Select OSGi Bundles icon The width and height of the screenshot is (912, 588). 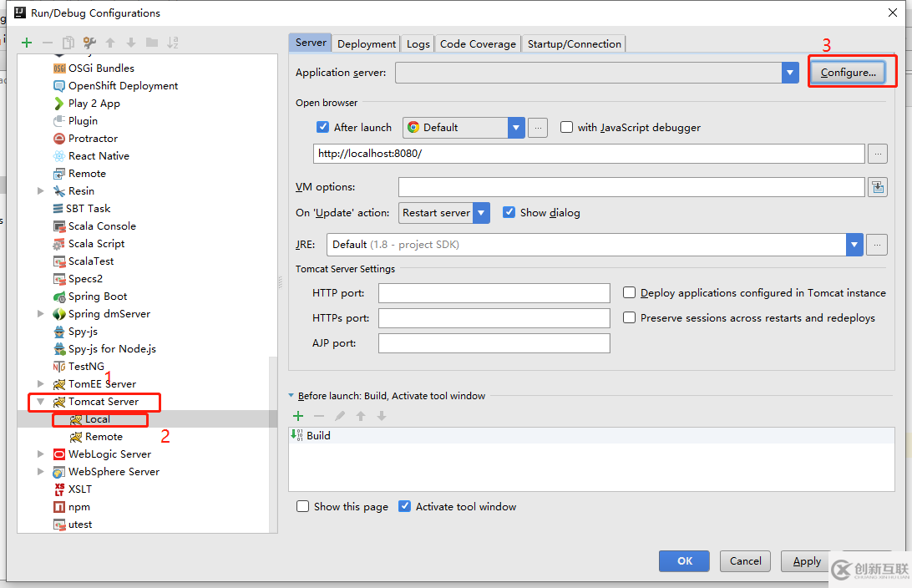59,68
